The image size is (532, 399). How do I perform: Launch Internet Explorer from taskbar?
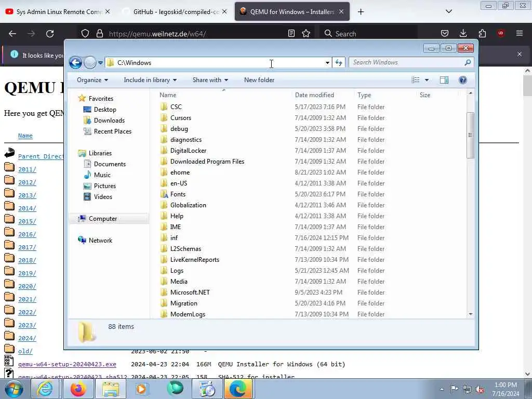click(x=45, y=389)
